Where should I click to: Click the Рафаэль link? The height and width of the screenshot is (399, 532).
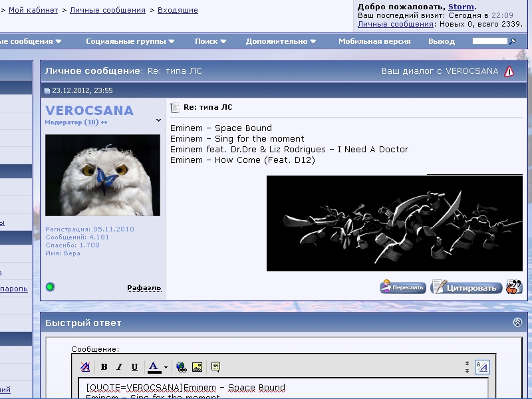144,288
